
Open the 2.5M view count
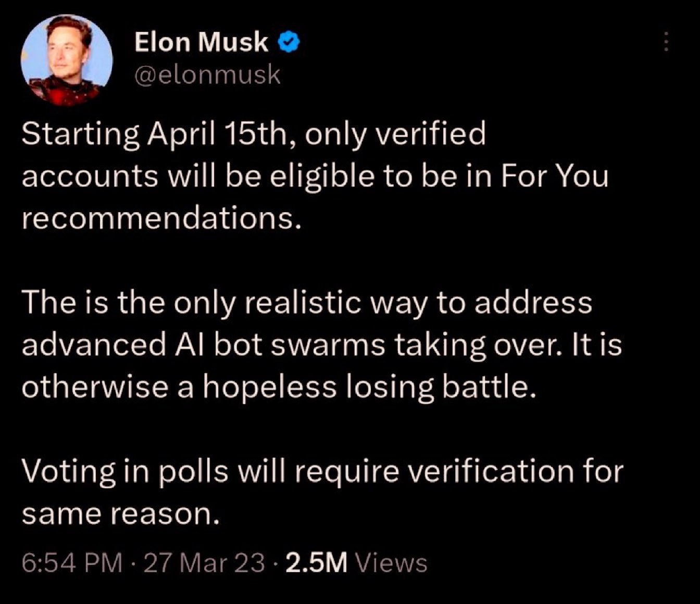click(x=317, y=563)
